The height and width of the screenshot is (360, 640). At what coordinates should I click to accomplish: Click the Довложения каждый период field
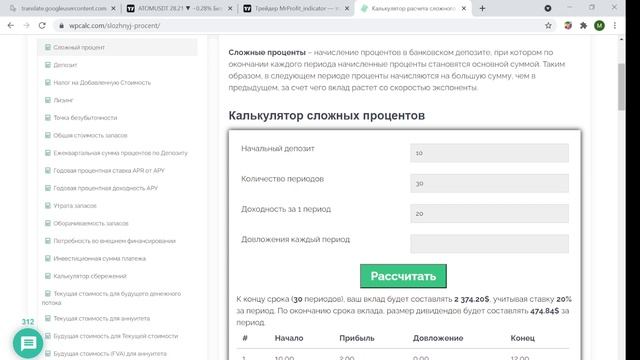(489, 244)
